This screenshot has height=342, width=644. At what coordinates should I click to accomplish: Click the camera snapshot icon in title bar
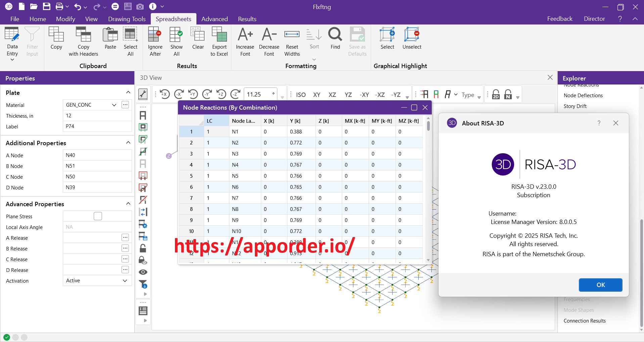[x=140, y=6]
